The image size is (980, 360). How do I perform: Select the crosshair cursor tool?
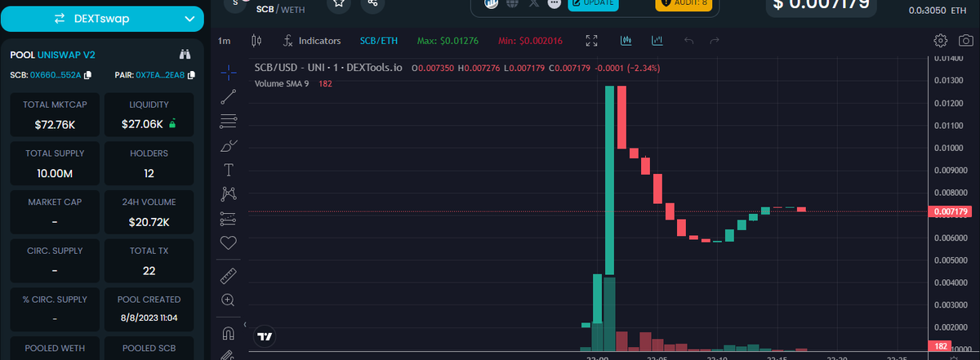pos(229,72)
